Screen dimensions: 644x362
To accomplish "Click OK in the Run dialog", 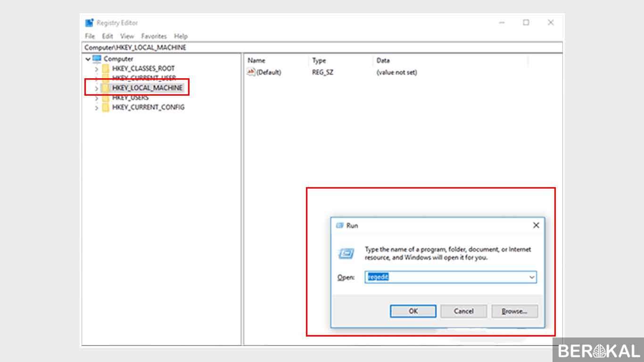I will [x=413, y=311].
